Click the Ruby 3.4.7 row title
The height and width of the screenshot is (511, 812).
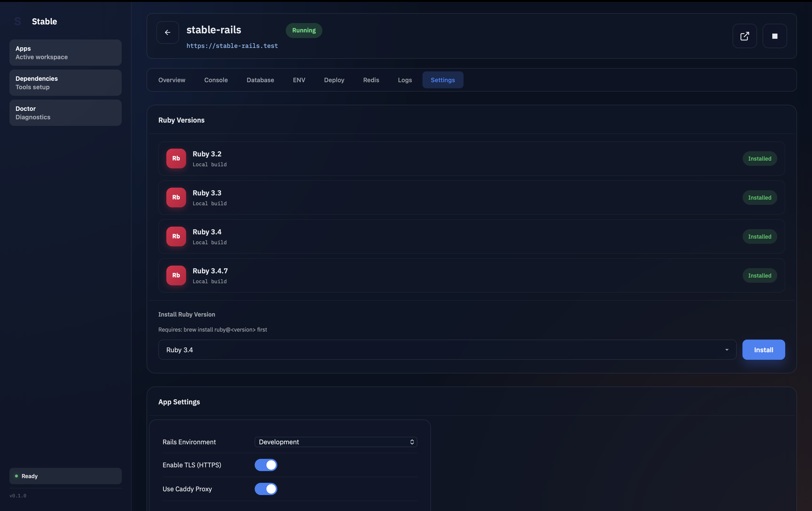(210, 271)
